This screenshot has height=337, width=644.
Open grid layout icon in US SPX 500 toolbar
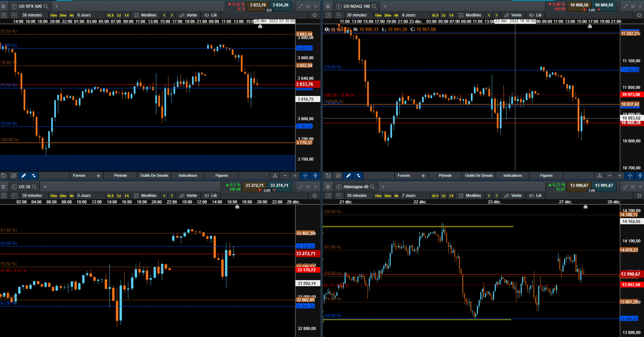pos(14,15)
